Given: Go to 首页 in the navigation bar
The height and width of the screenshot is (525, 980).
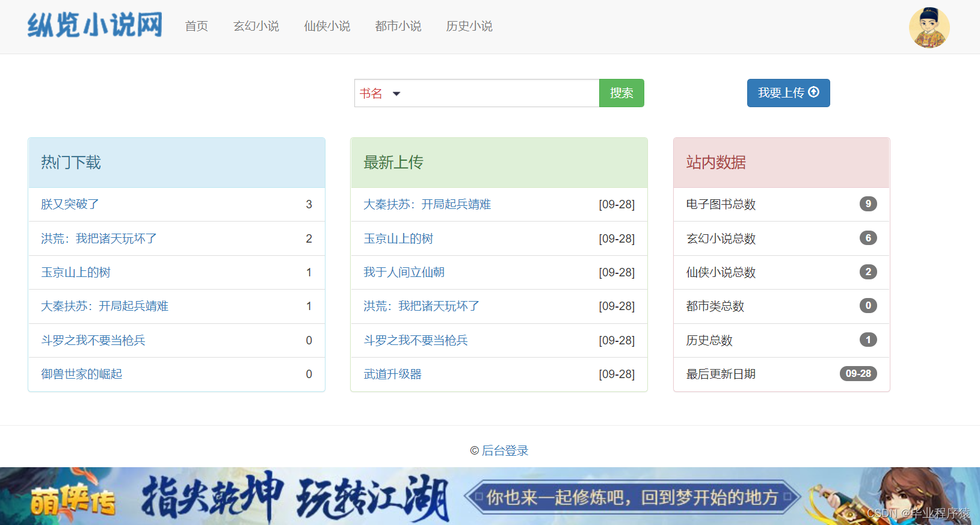Looking at the screenshot, I should [196, 26].
